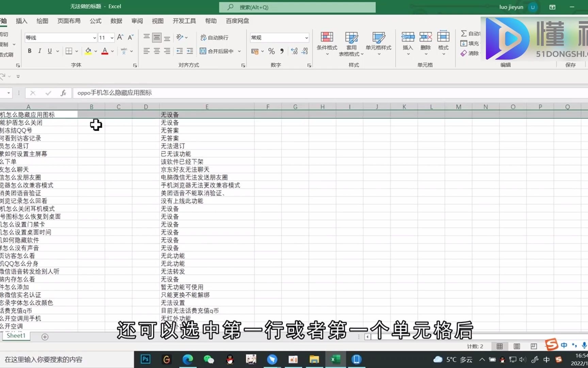Click the increase decimal icon
Image resolution: width=588 pixels, height=368 pixels.
(x=294, y=51)
